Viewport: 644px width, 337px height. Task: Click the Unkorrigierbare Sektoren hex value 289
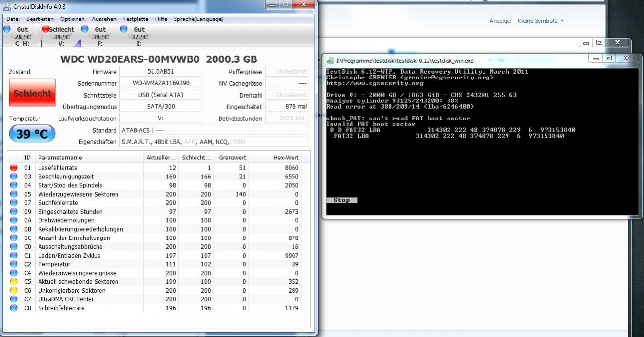(293, 291)
